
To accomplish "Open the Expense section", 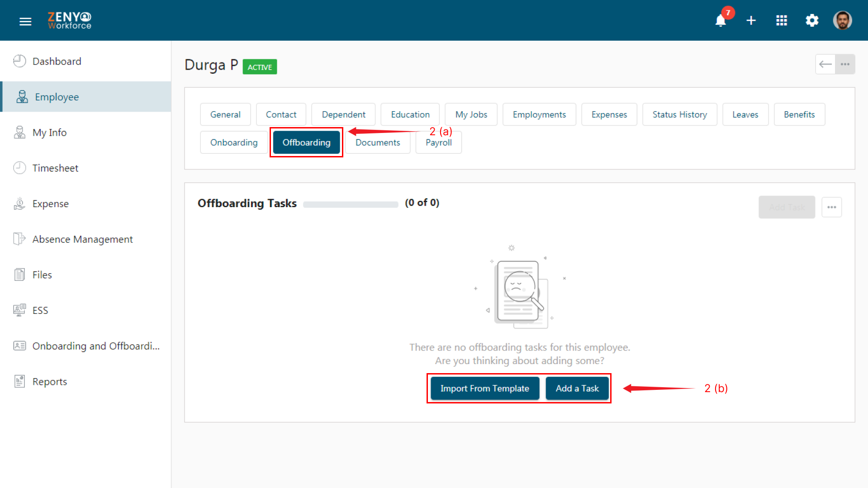I will click(85, 204).
